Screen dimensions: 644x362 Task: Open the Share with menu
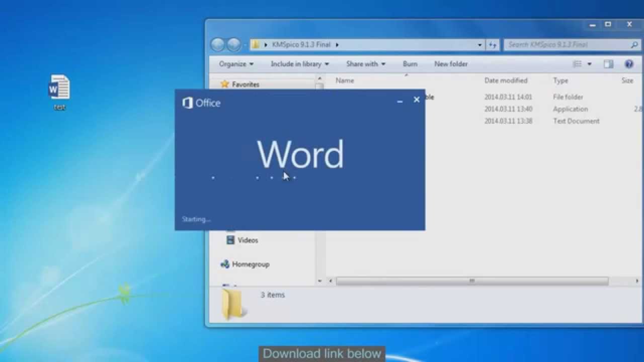pyautogui.click(x=366, y=64)
